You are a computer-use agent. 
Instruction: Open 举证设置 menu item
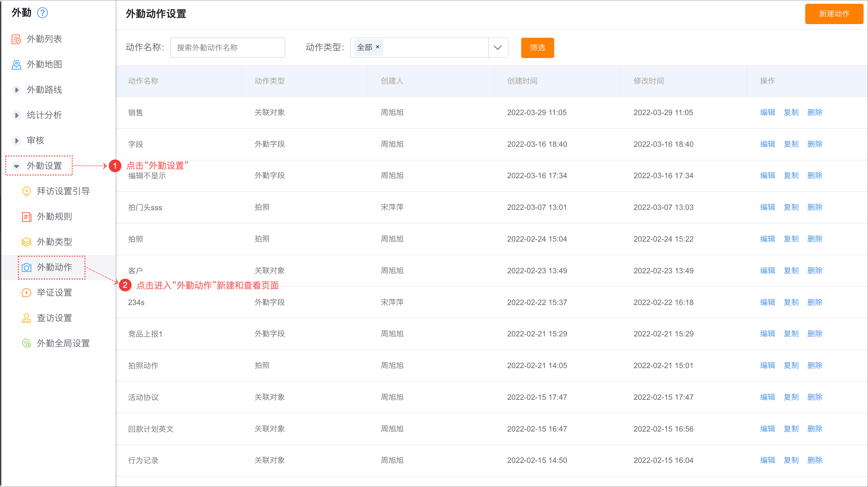click(55, 293)
